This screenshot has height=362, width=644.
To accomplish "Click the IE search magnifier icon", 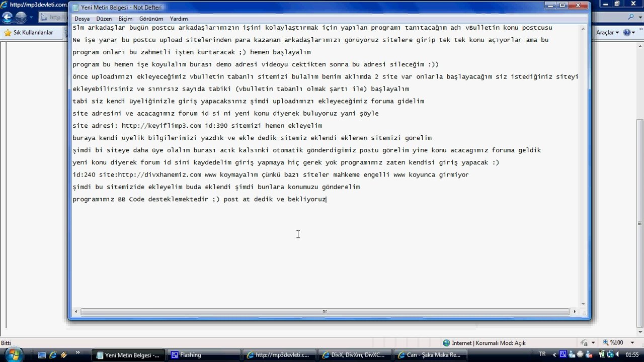I will click(631, 17).
